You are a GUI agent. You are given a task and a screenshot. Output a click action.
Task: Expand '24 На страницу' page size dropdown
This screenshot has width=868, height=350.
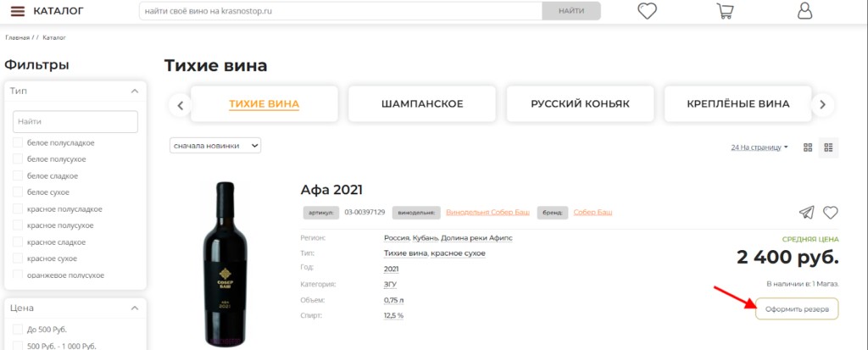pyautogui.click(x=759, y=147)
